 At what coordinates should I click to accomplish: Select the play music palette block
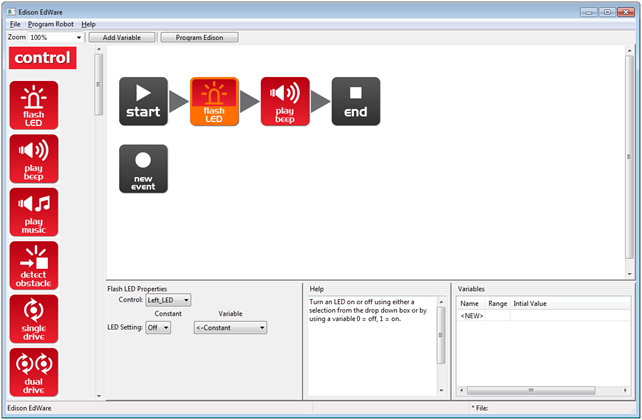click(34, 212)
